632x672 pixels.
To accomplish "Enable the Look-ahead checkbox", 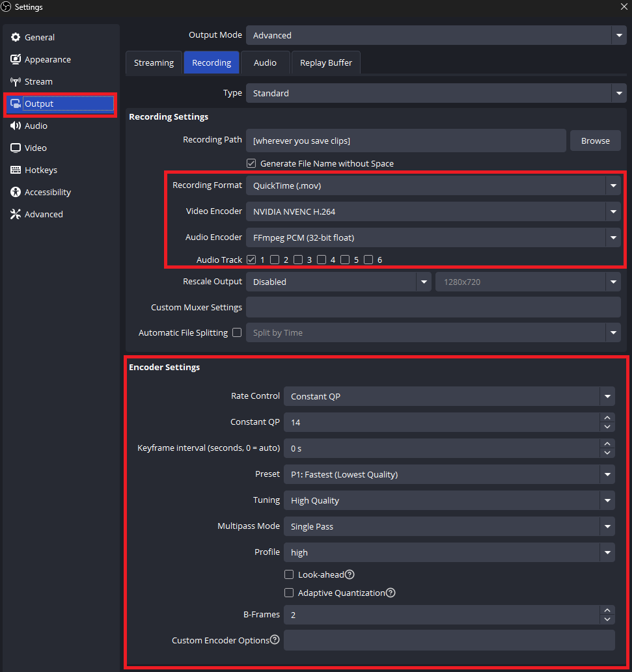I will click(289, 575).
